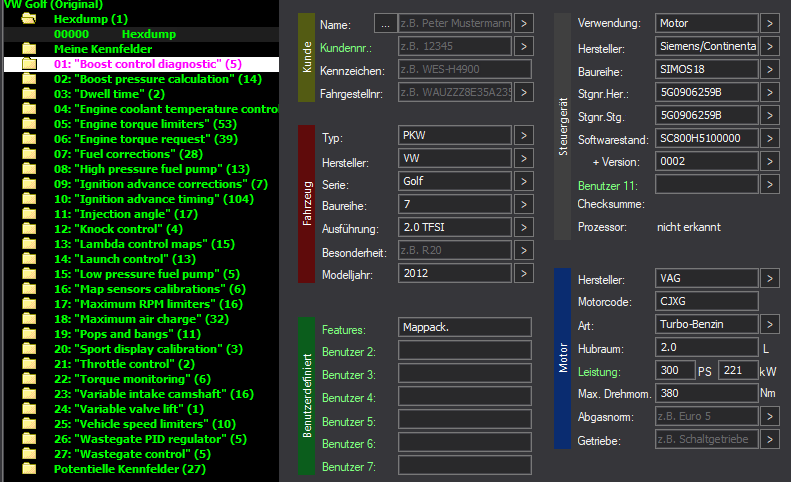
Task: Open the arrow beside + Version 0002
Action: (770, 162)
